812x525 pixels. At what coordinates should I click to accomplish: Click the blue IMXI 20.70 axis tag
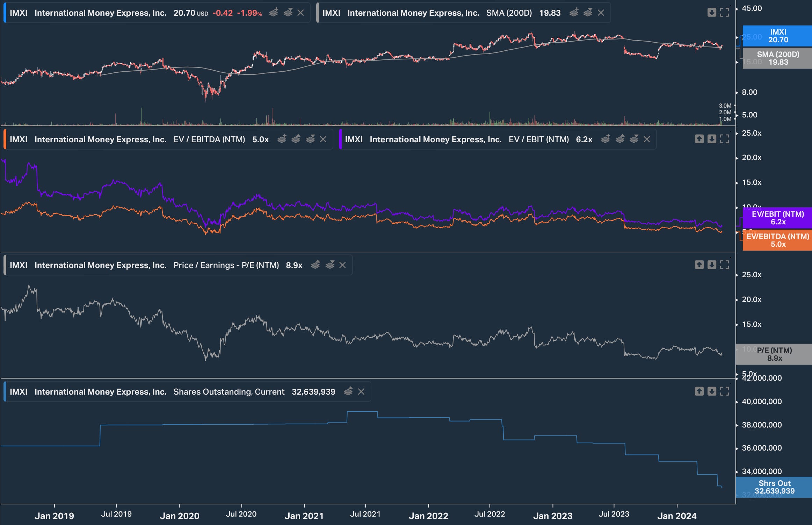[778, 36]
